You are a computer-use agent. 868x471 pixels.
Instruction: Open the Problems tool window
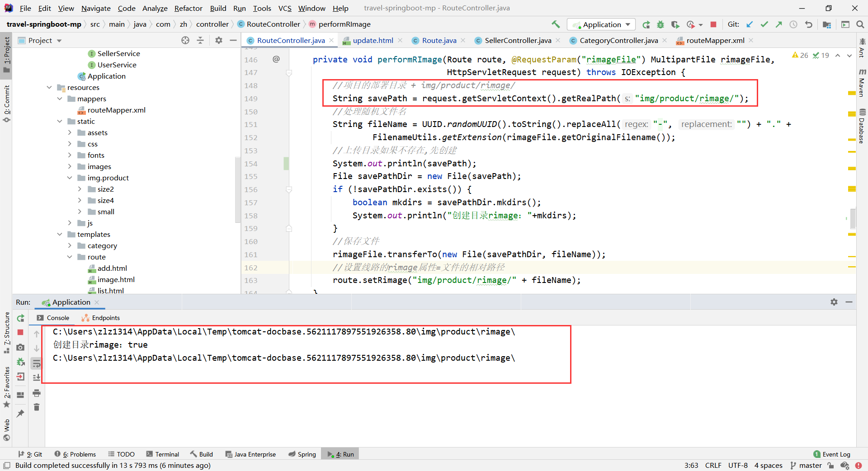75,454
